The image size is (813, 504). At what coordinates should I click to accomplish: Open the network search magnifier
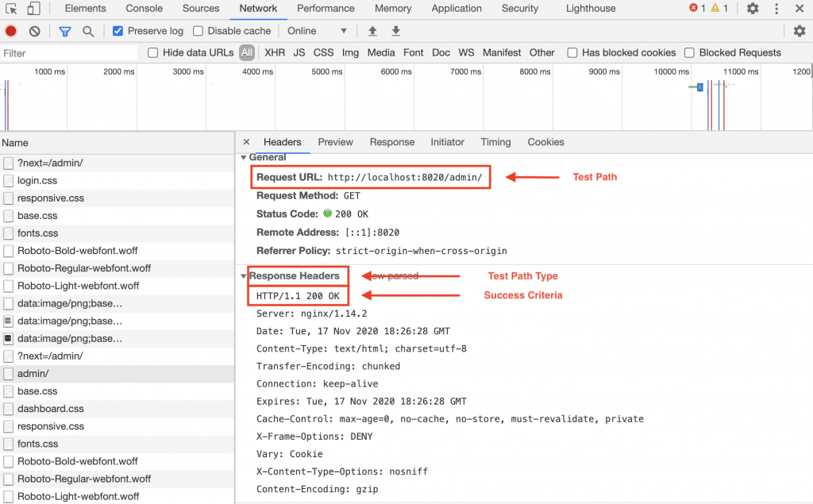(88, 32)
